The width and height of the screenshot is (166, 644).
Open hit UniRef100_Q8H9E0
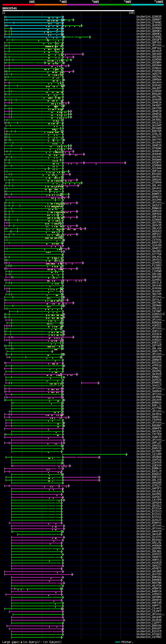click(x=149, y=31)
